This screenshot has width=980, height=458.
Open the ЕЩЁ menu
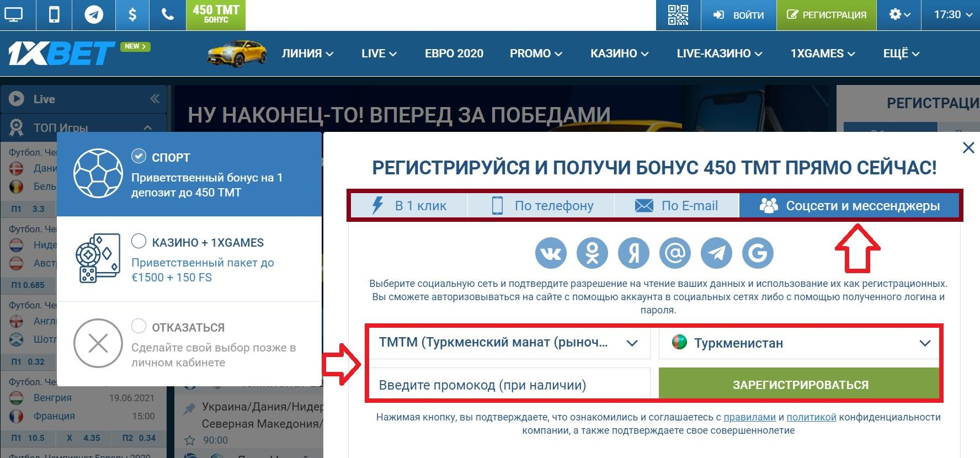tap(901, 54)
